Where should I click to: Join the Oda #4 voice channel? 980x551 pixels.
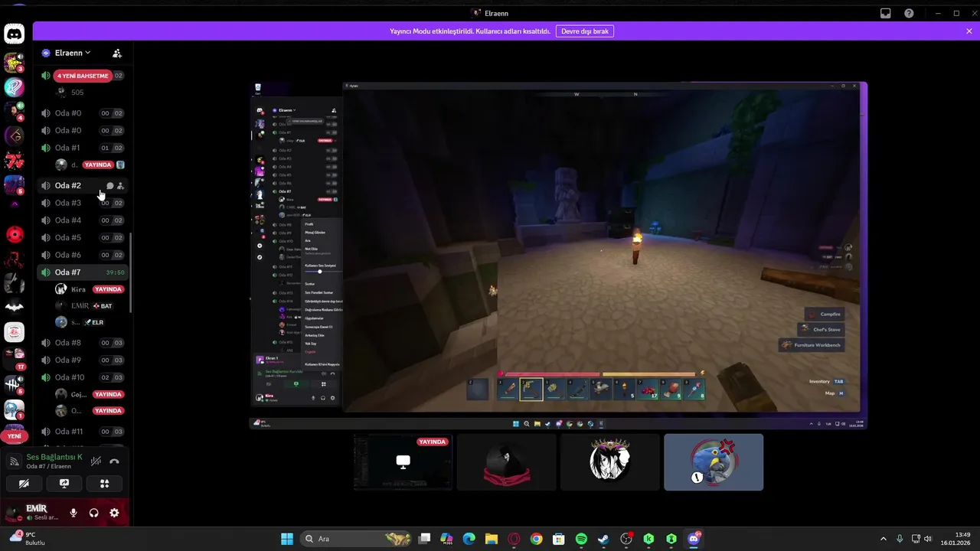[83, 220]
